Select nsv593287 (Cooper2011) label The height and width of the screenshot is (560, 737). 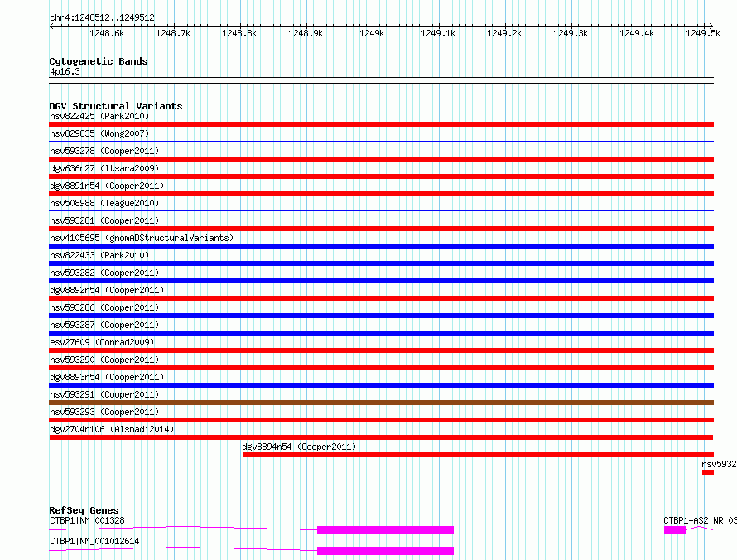pyautogui.click(x=104, y=325)
